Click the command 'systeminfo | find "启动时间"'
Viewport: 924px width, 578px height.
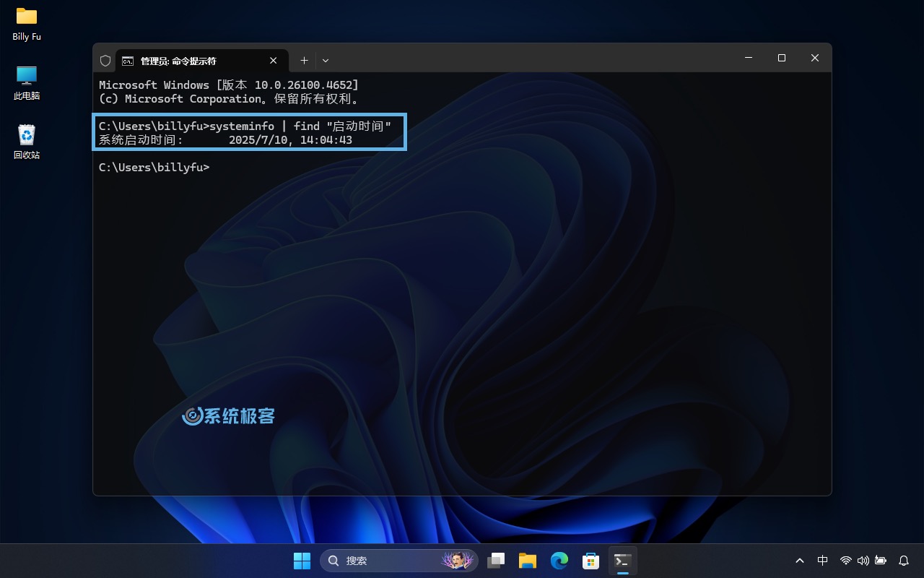coord(300,126)
